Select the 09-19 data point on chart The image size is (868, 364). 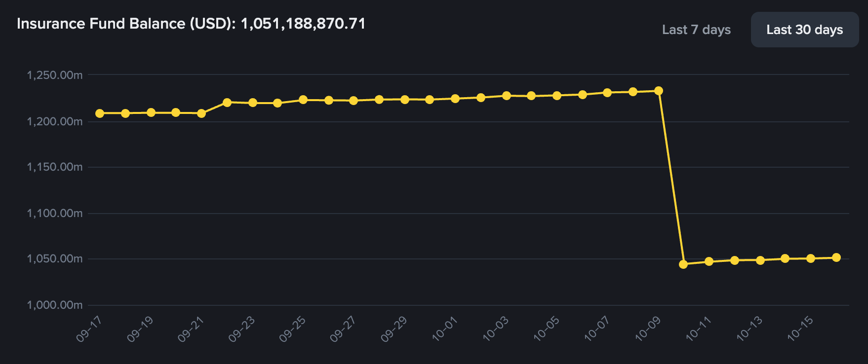click(x=151, y=112)
